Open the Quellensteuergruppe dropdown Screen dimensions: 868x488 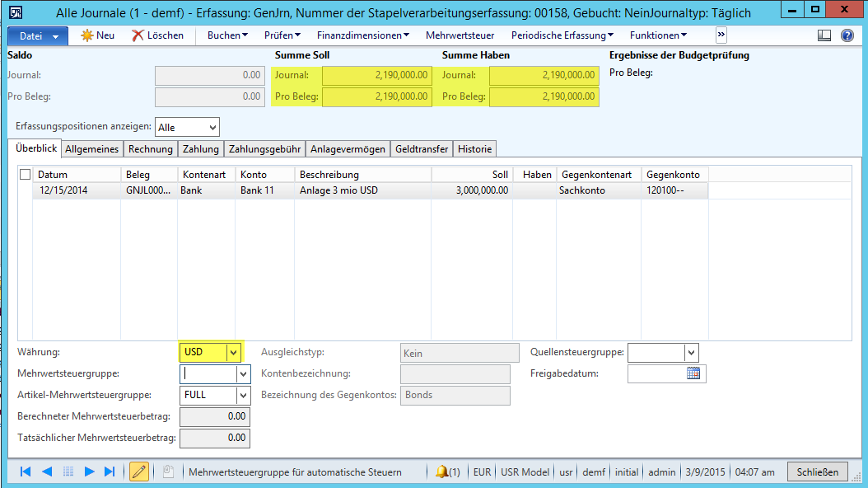tap(692, 352)
